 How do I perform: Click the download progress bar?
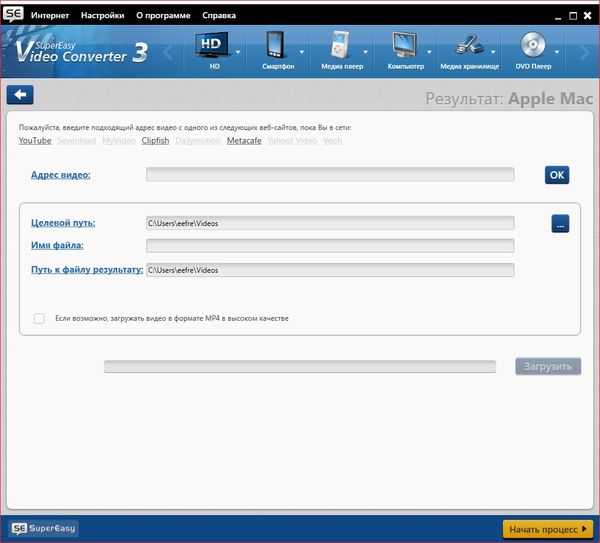300,367
